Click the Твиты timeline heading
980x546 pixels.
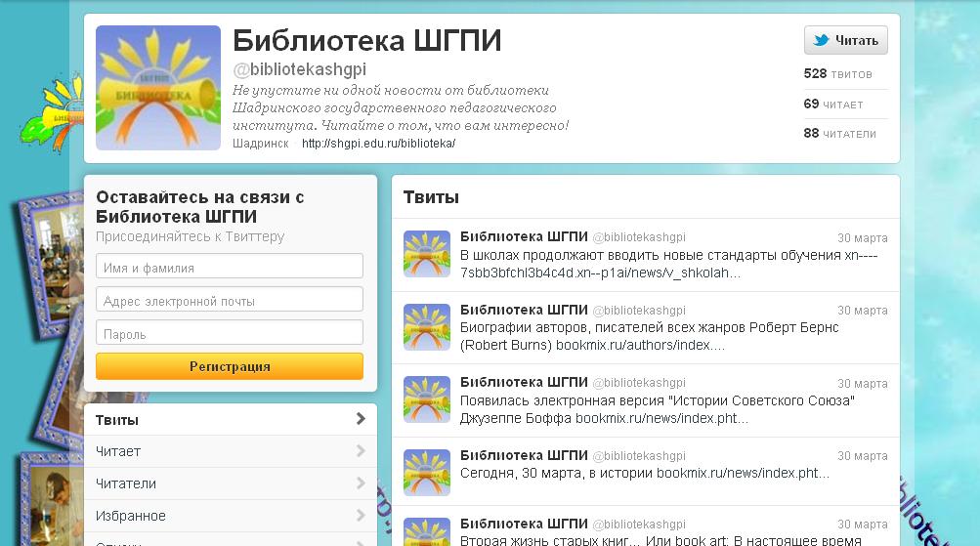pos(431,197)
